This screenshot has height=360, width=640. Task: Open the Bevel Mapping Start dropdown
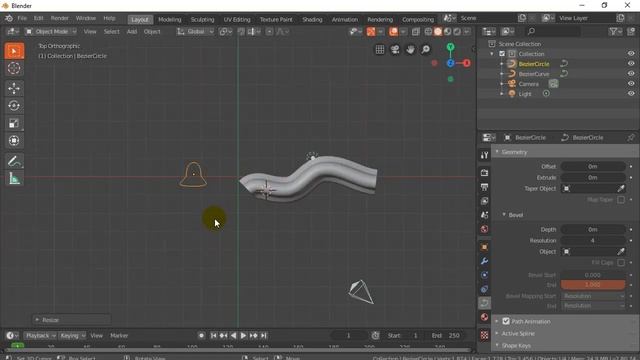point(593,296)
